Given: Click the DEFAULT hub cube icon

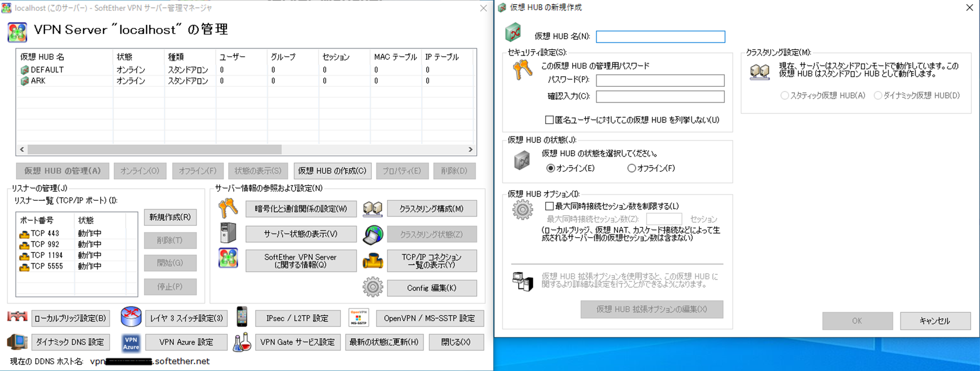Looking at the screenshot, I should [x=24, y=70].
